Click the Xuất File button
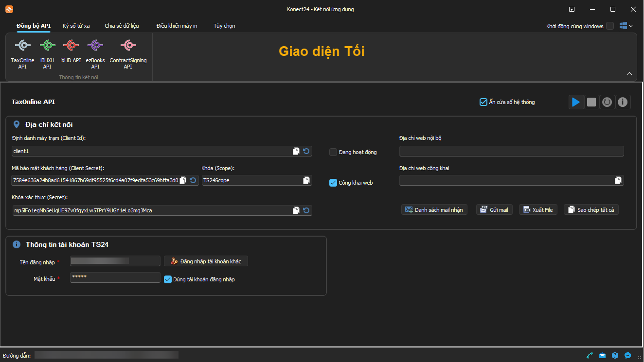 538,209
